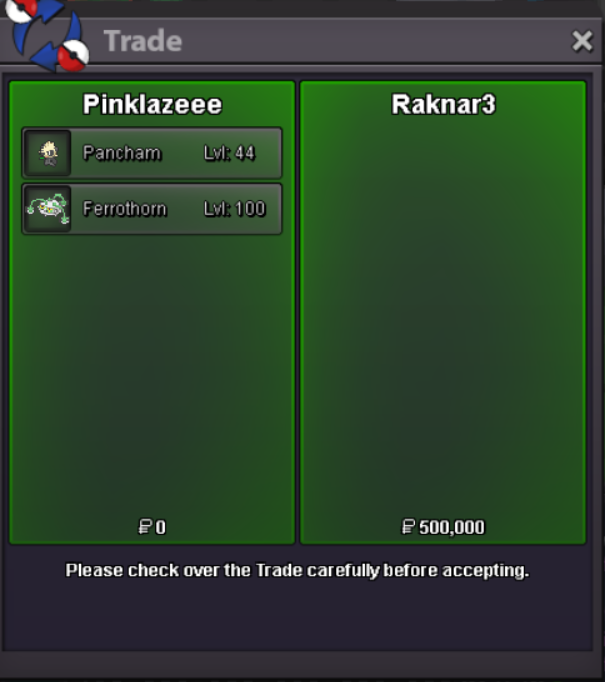The image size is (605, 682).
Task: Click the Pinklazeee player name
Action: [152, 104]
